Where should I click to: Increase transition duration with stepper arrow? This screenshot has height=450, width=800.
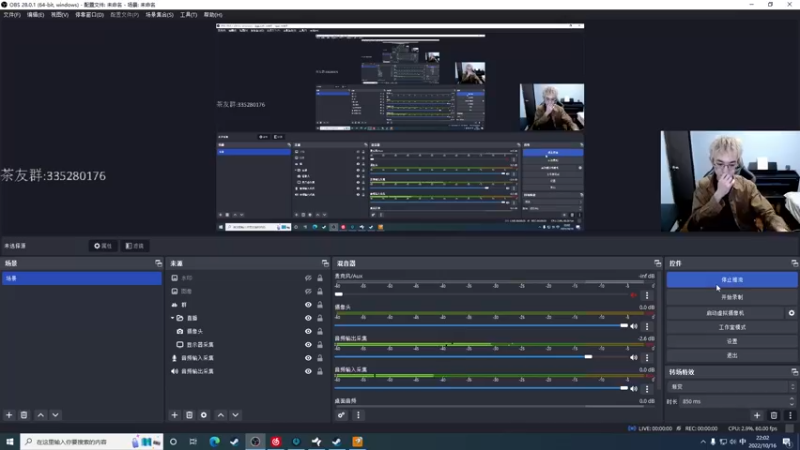click(x=792, y=399)
